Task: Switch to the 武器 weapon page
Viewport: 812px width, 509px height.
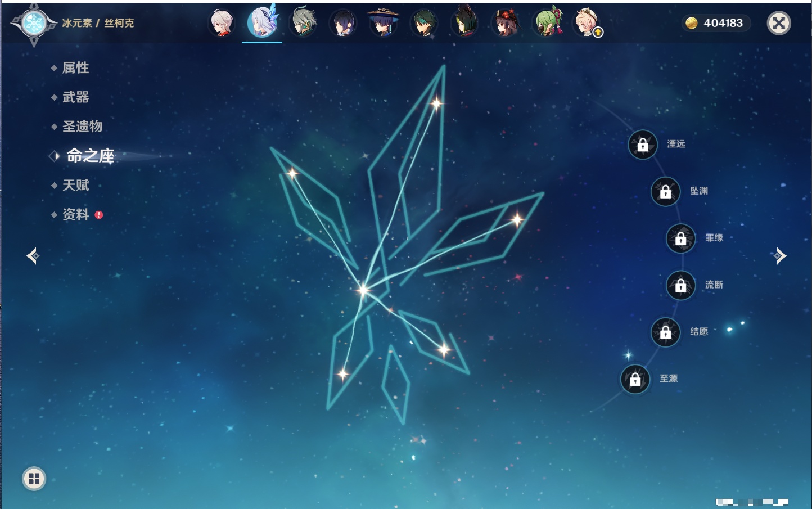Action: point(75,97)
